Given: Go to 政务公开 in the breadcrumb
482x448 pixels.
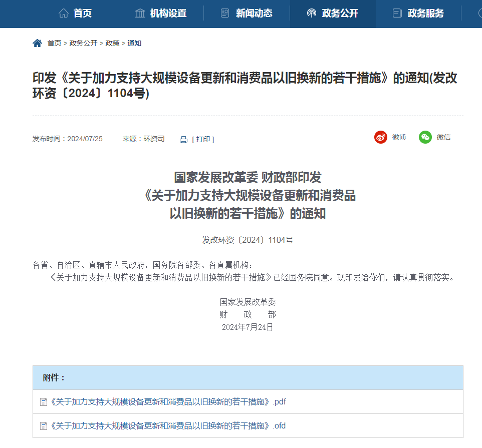Looking at the screenshot, I should coord(83,43).
